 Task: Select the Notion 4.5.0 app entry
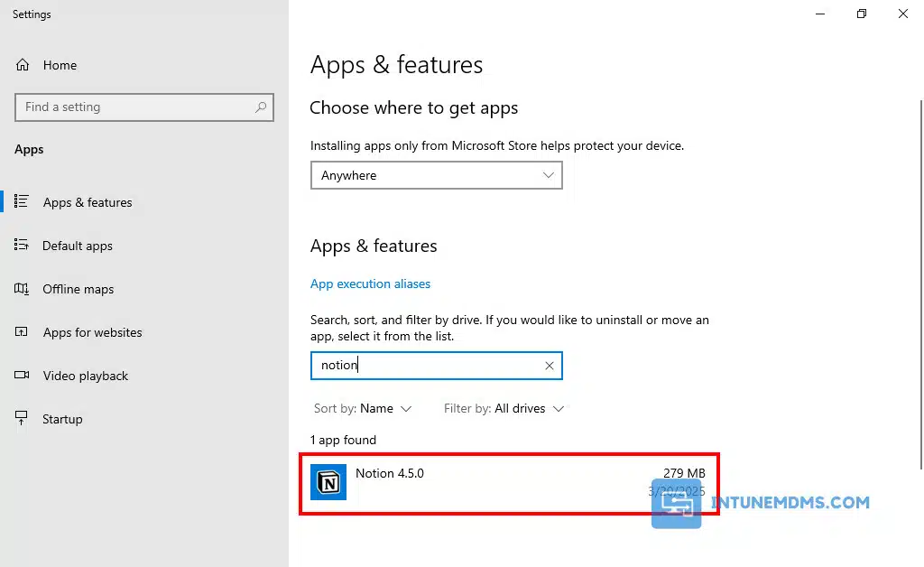tap(505, 483)
